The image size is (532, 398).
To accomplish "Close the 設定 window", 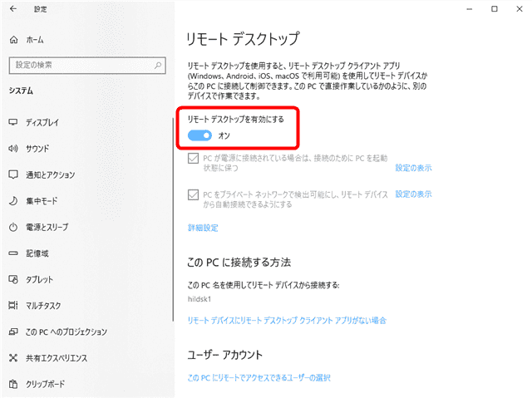I will click(520, 9).
